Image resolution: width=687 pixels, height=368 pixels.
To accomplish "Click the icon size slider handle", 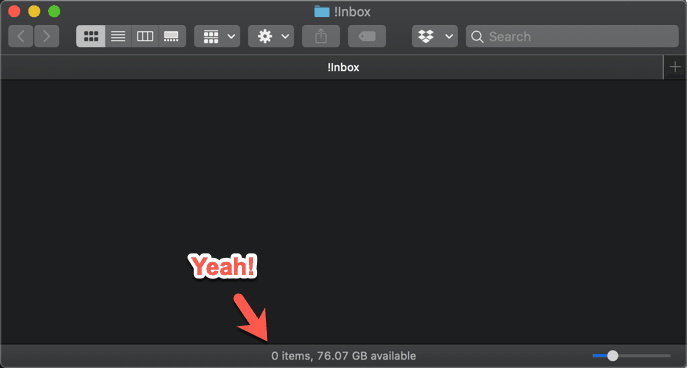I will (x=613, y=356).
